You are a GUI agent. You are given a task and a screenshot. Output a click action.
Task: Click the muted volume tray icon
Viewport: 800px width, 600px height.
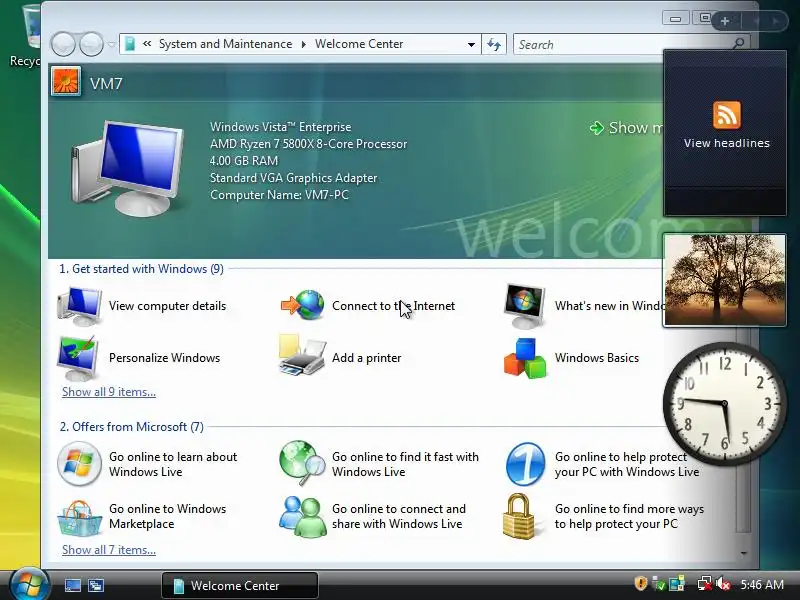tap(723, 584)
